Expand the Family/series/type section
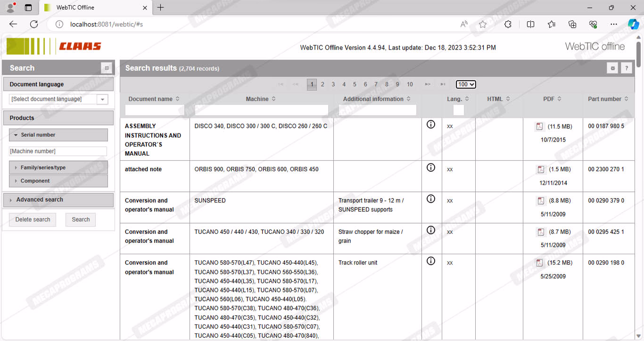 (x=42, y=167)
